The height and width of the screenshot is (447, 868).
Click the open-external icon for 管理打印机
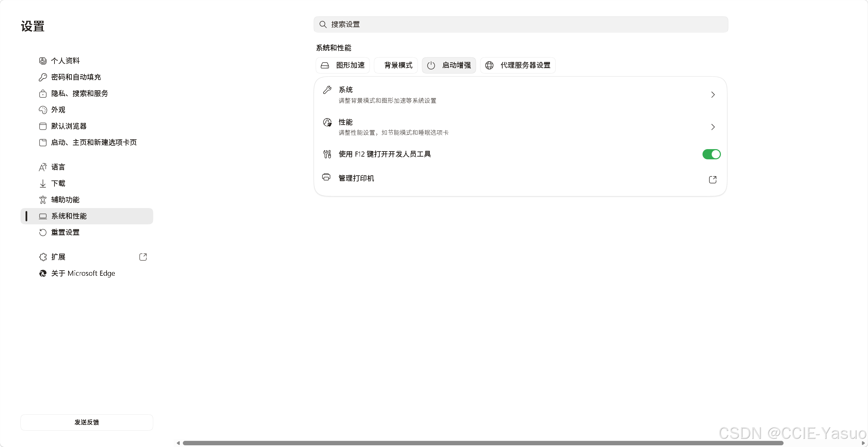tap(713, 180)
